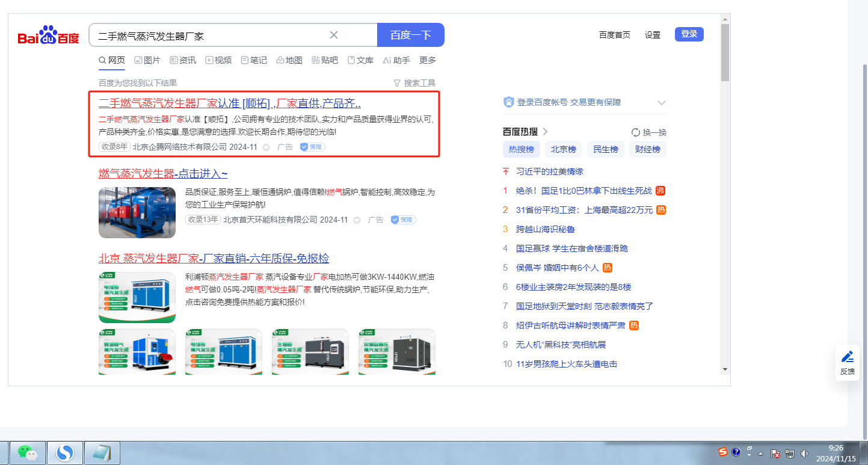The image size is (868, 465).
Task: Clear the search box with the X icon
Action: [x=334, y=35]
